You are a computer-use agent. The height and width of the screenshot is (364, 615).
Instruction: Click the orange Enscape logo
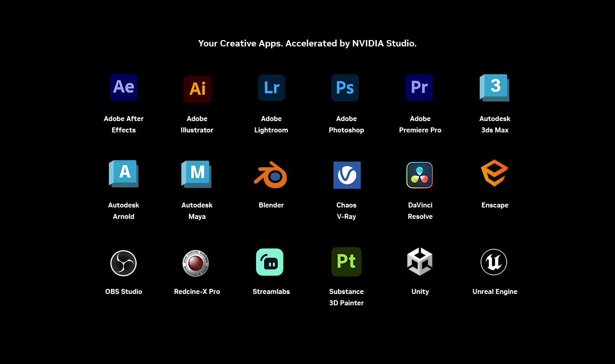pyautogui.click(x=494, y=173)
